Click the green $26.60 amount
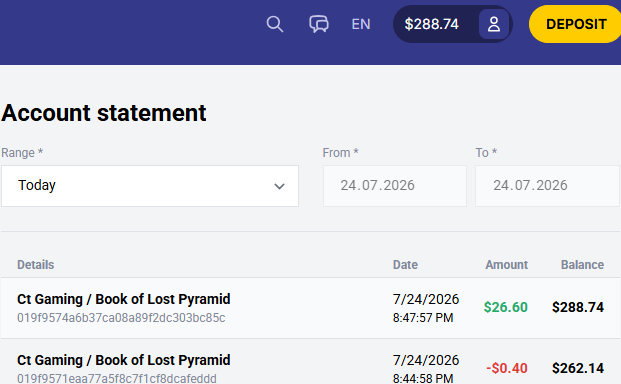Image resolution: width=621 pixels, height=384 pixels. (506, 307)
